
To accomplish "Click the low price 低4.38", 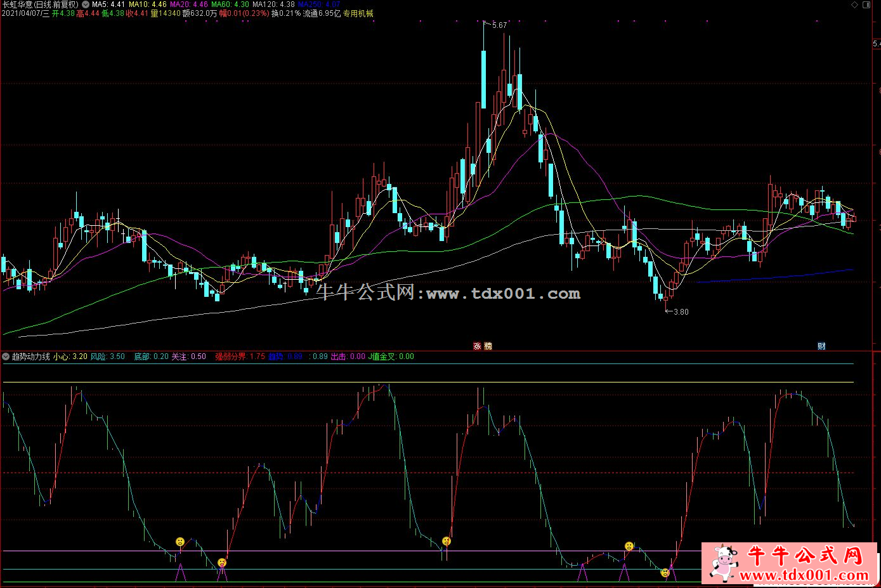I will click(x=113, y=13).
